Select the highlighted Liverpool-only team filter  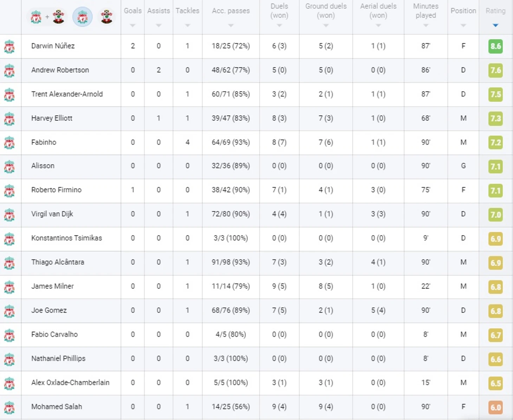tap(83, 17)
